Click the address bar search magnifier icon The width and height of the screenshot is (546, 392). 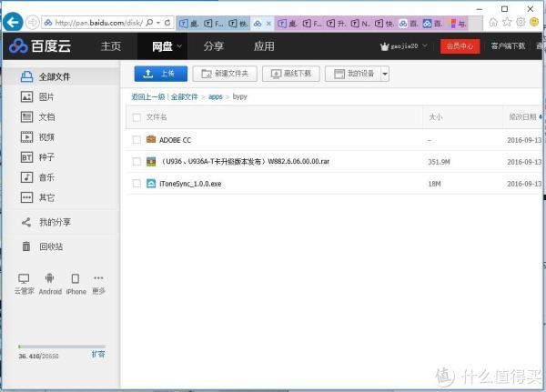click(149, 23)
